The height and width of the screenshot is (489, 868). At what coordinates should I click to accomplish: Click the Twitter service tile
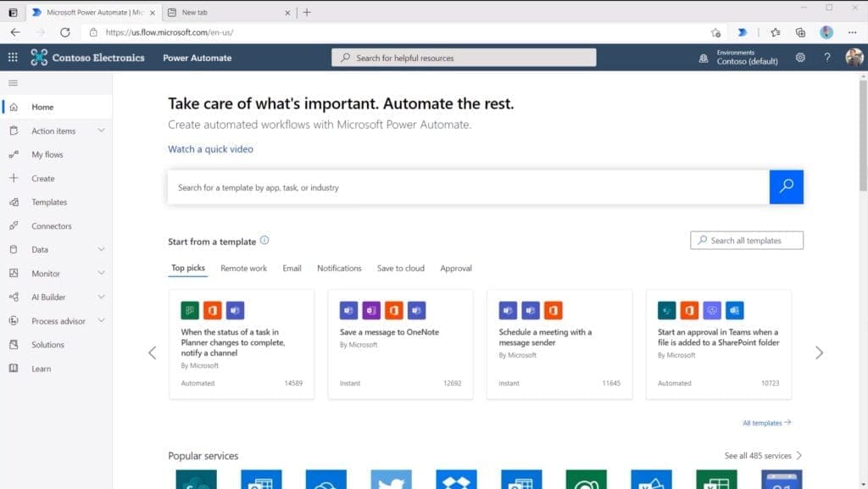click(392, 479)
